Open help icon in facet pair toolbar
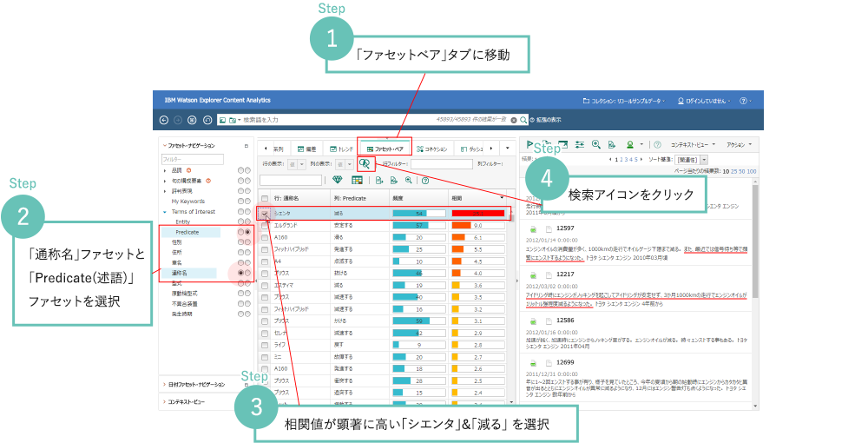The width and height of the screenshot is (868, 443). click(x=425, y=181)
